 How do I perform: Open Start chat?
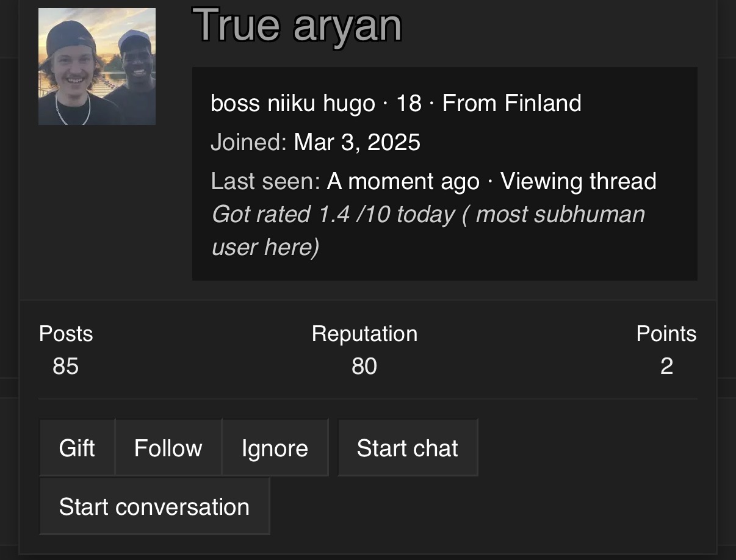pos(407,448)
